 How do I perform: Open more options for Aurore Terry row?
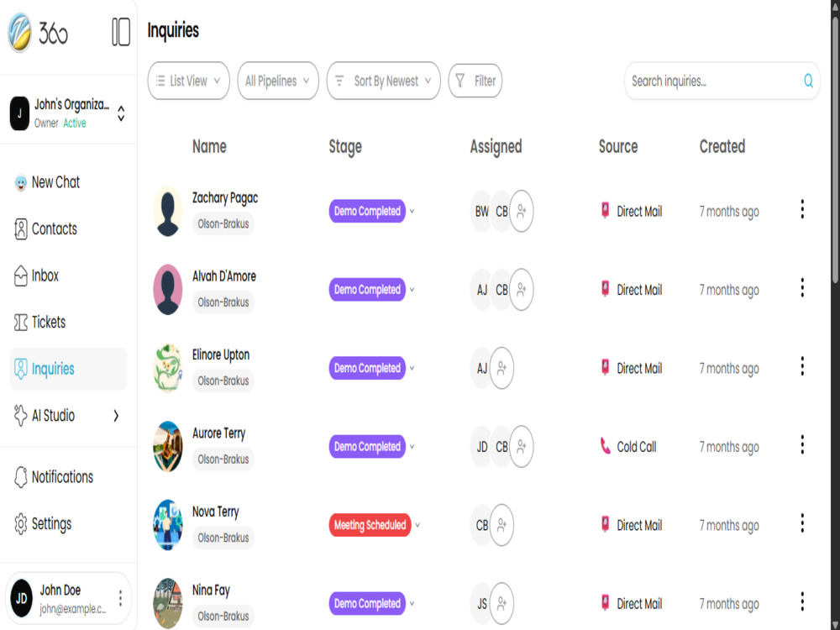click(x=802, y=445)
